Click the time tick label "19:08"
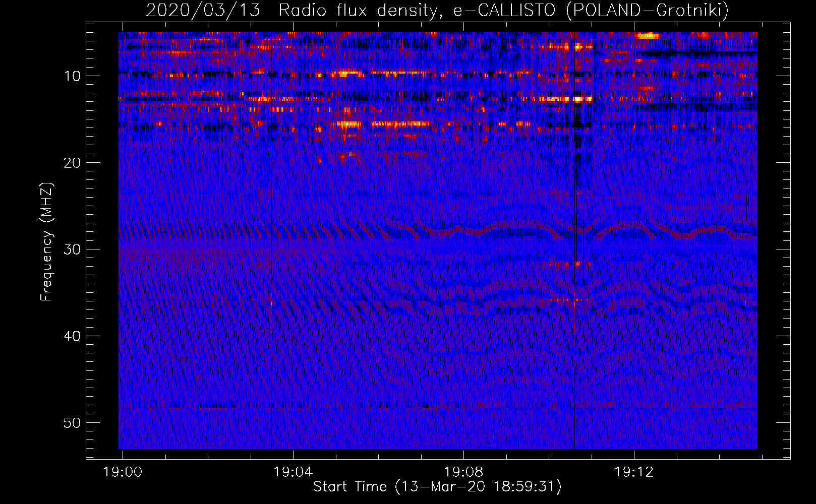 [x=463, y=472]
